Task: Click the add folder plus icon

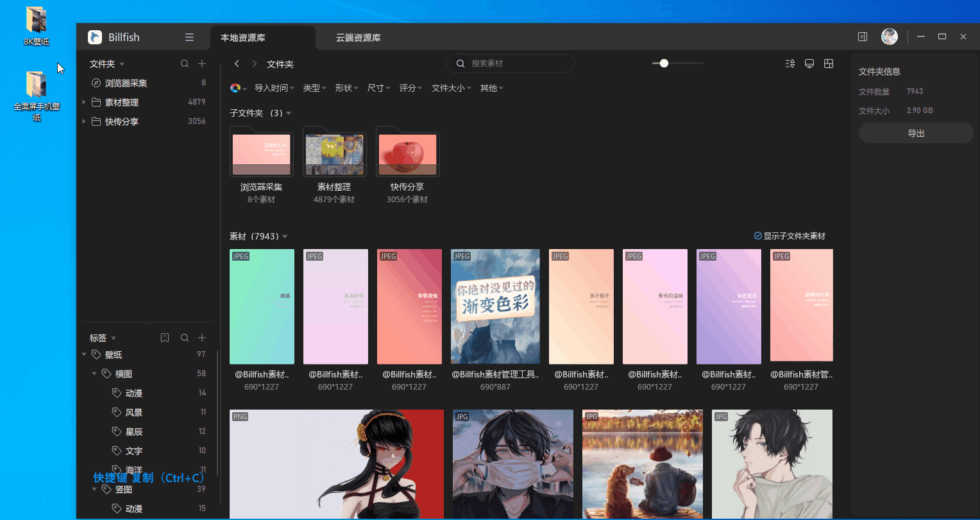Action: (201, 64)
